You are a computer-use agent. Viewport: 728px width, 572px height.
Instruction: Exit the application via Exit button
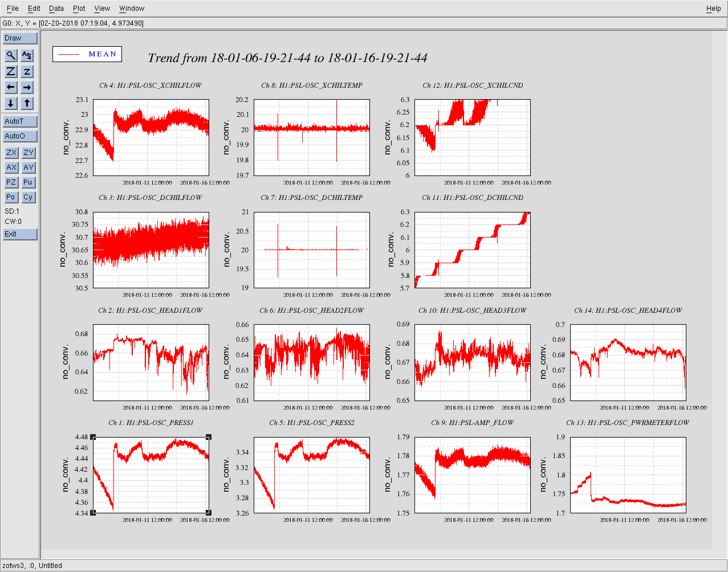(x=20, y=234)
